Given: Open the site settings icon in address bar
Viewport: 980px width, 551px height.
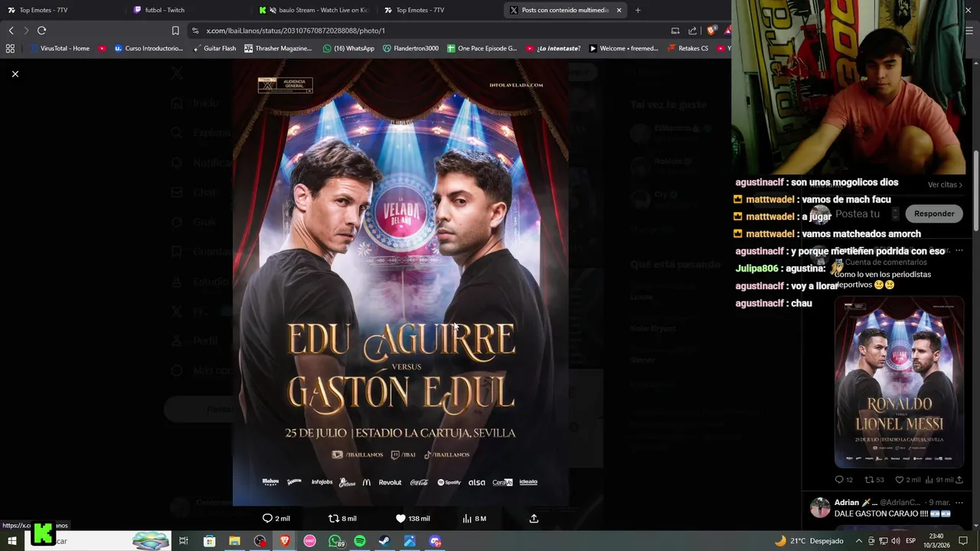Looking at the screenshot, I should tap(195, 31).
